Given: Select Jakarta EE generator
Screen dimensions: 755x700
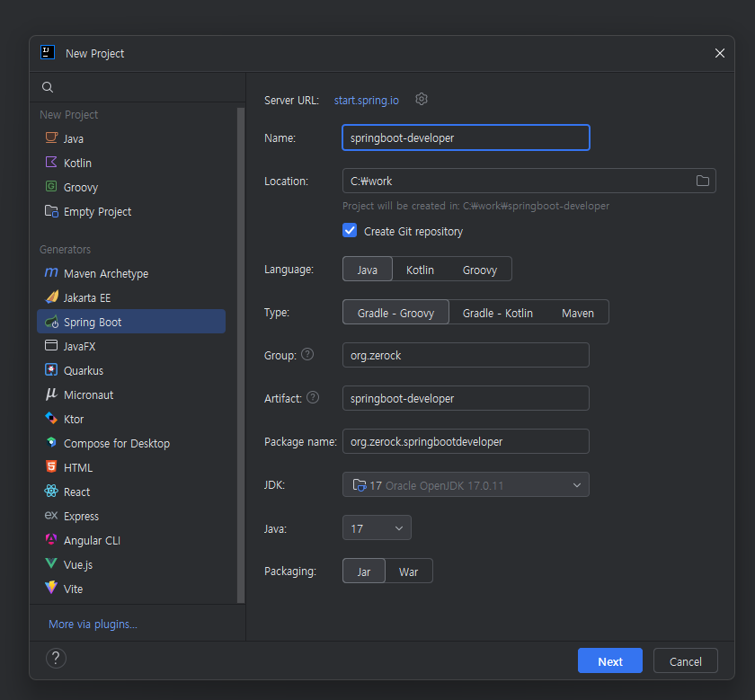Looking at the screenshot, I should [x=131, y=297].
